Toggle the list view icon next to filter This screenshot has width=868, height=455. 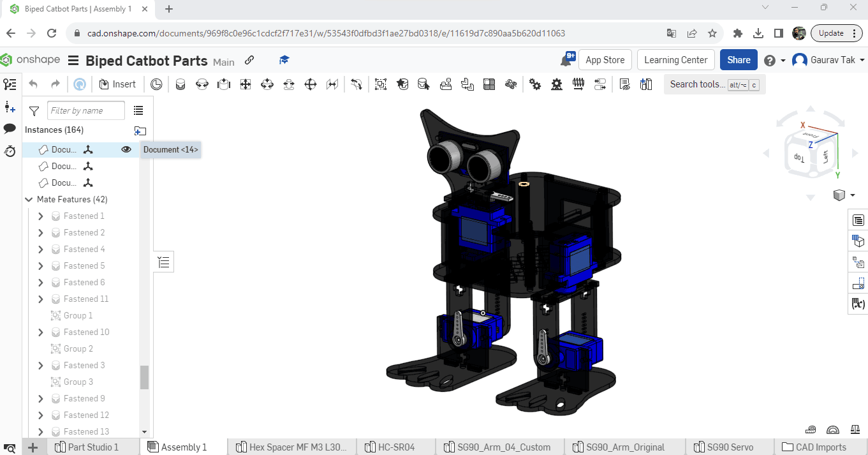pos(138,111)
